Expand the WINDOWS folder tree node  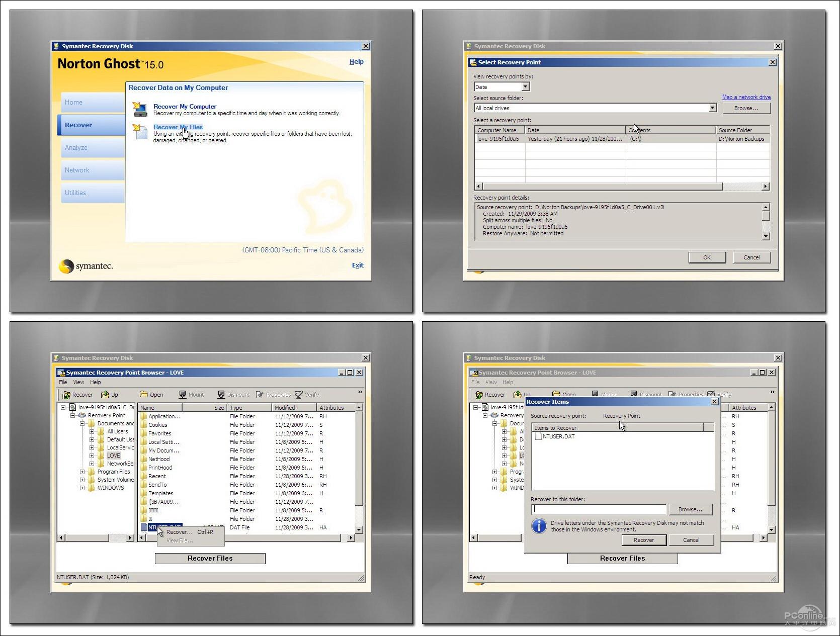tap(82, 488)
